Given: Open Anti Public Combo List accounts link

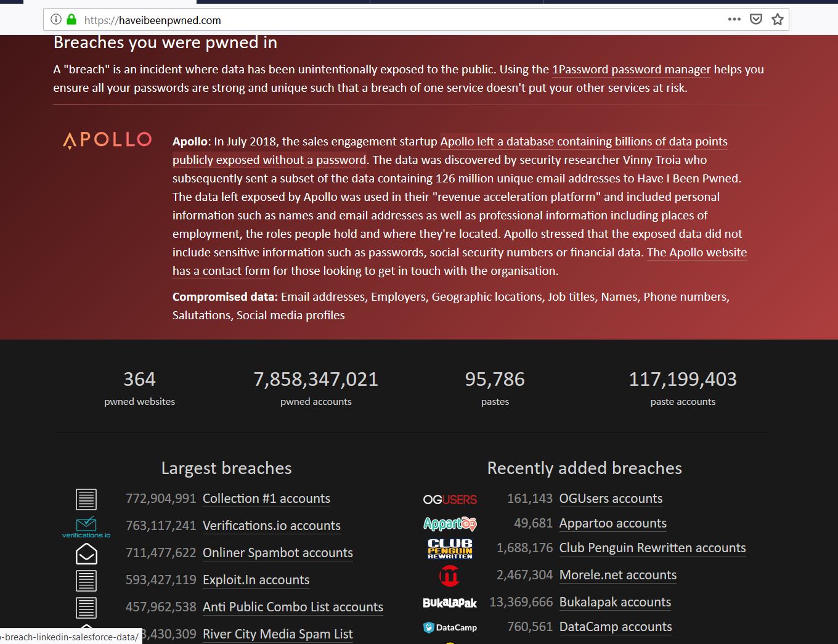Looking at the screenshot, I should (x=293, y=607).
